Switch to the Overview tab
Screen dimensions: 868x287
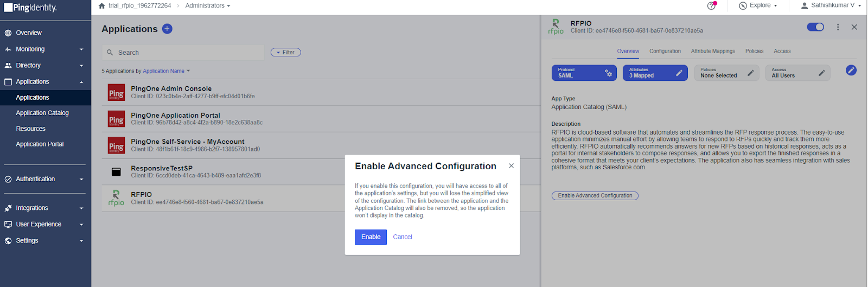pyautogui.click(x=628, y=51)
